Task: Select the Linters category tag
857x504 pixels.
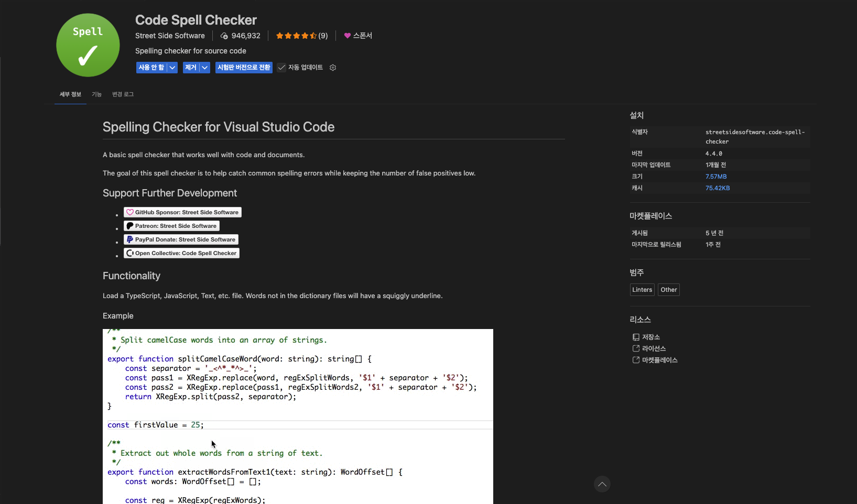Action: pyautogui.click(x=642, y=289)
